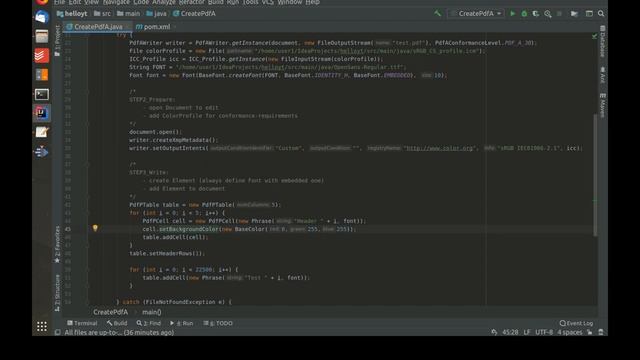Open the Terminal tool window button
Screen dimensions: 640x360
click(82, 323)
